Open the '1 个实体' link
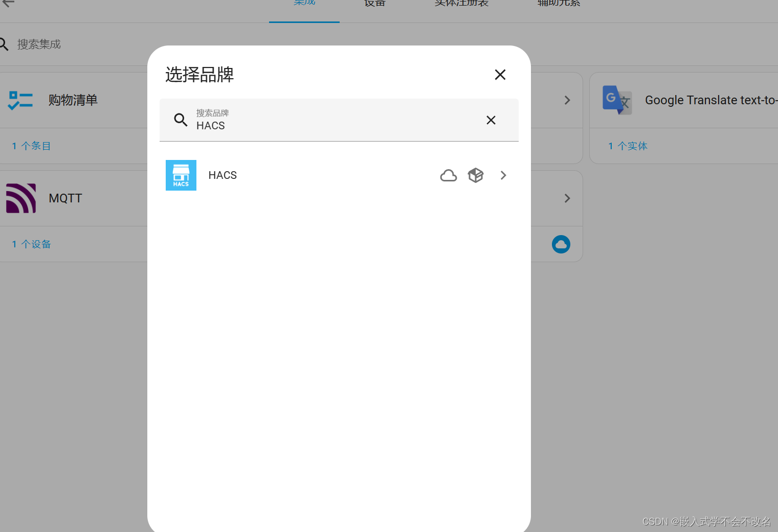 (x=628, y=146)
